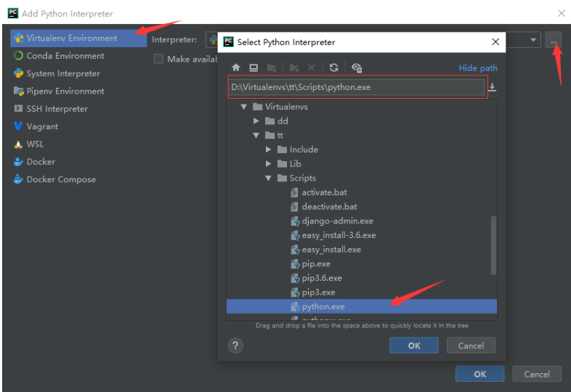Close the Select Python Interpreter dialog
The width and height of the screenshot is (571, 392).
tap(495, 42)
